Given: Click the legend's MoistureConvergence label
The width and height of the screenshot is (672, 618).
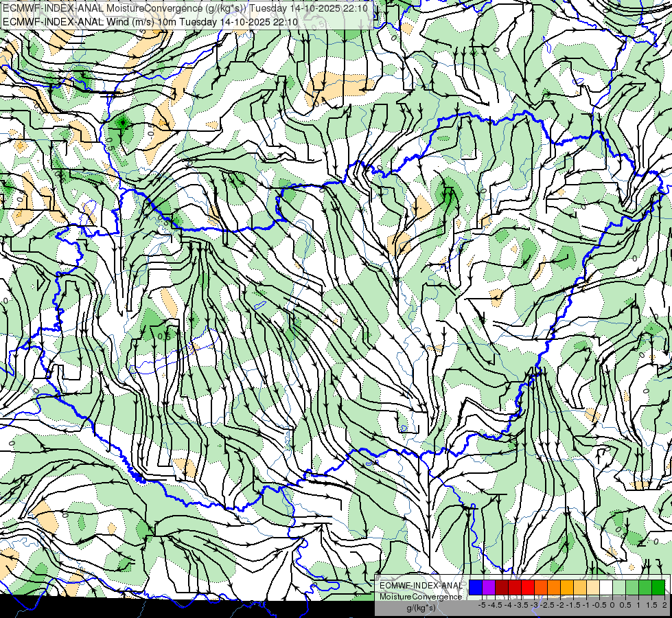Looking at the screenshot, I should pyautogui.click(x=421, y=597).
